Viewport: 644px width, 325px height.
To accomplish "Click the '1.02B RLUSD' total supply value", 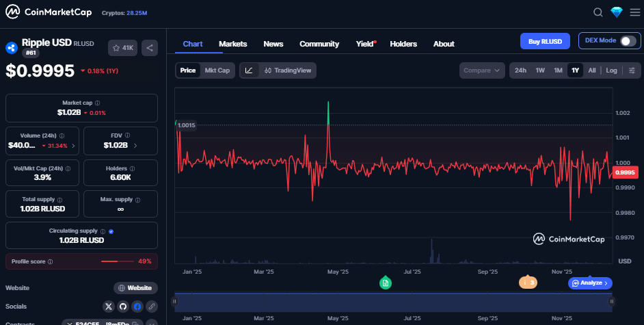I will (x=42, y=209).
